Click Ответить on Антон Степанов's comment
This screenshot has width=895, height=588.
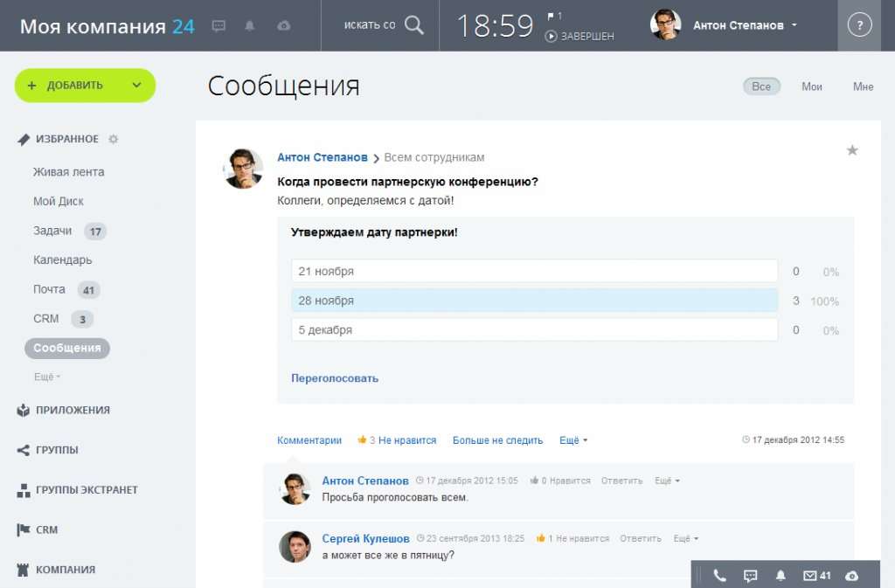click(621, 481)
